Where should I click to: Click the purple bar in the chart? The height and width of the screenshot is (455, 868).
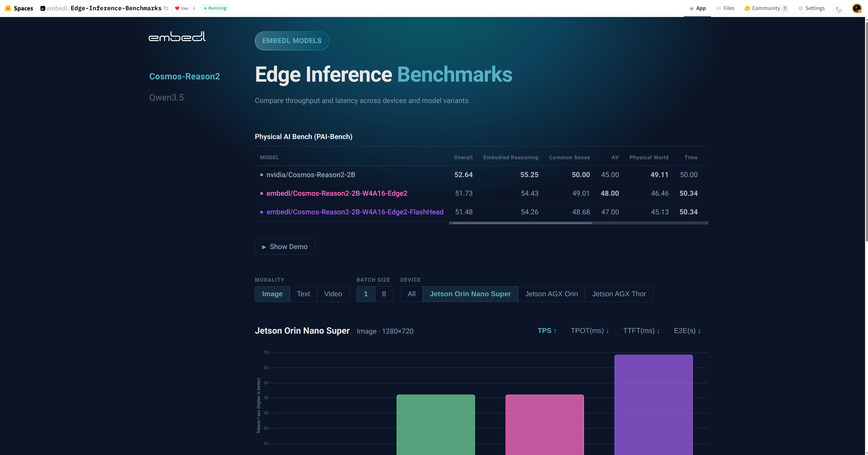(x=653, y=404)
